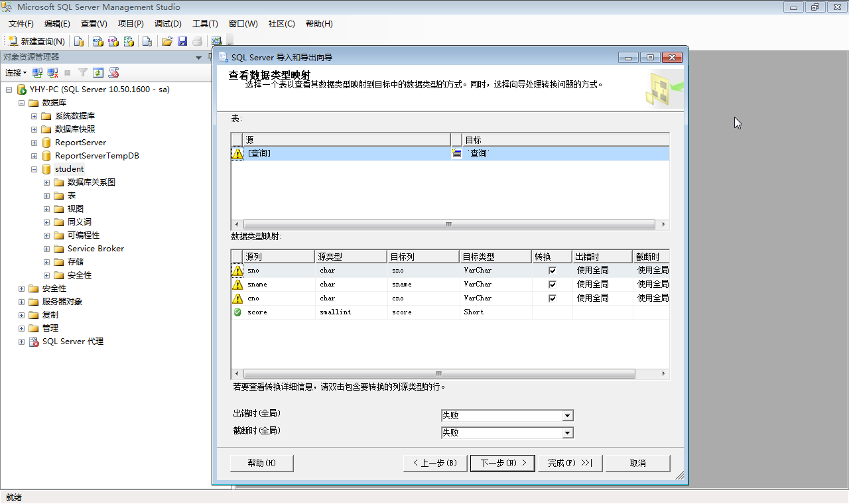Open the 帮助(H) menu
849x504 pixels.
[319, 23]
